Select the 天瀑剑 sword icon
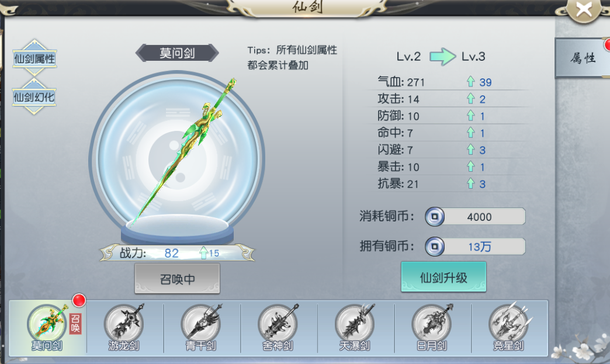This screenshot has height=364, width=610. [355, 324]
